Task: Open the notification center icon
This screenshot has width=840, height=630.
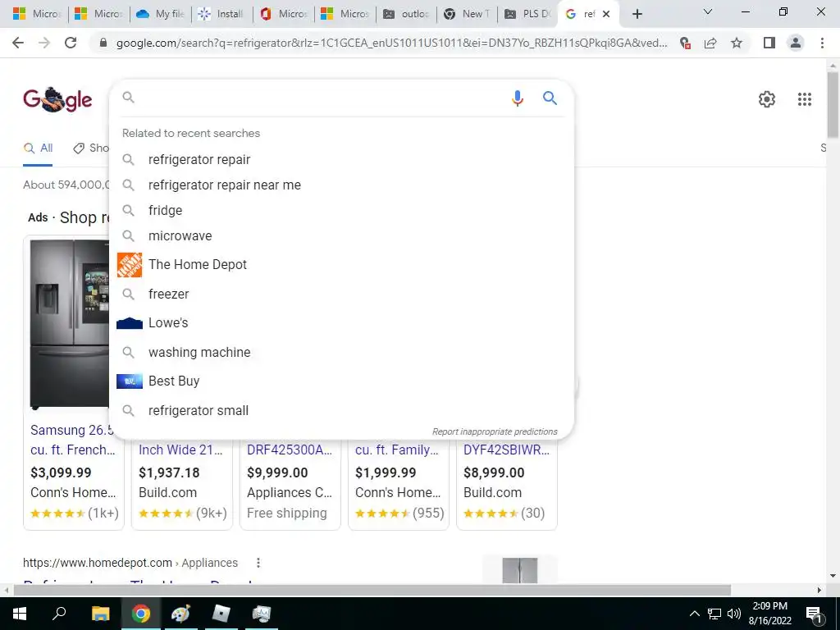Action: [814, 614]
